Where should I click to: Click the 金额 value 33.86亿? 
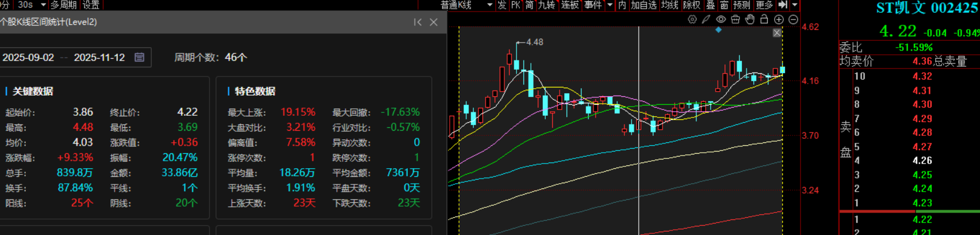click(179, 172)
